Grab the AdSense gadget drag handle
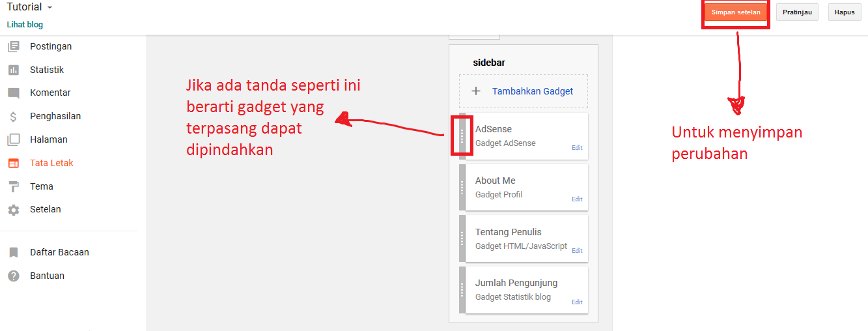This screenshot has width=868, height=331. pyautogui.click(x=462, y=136)
